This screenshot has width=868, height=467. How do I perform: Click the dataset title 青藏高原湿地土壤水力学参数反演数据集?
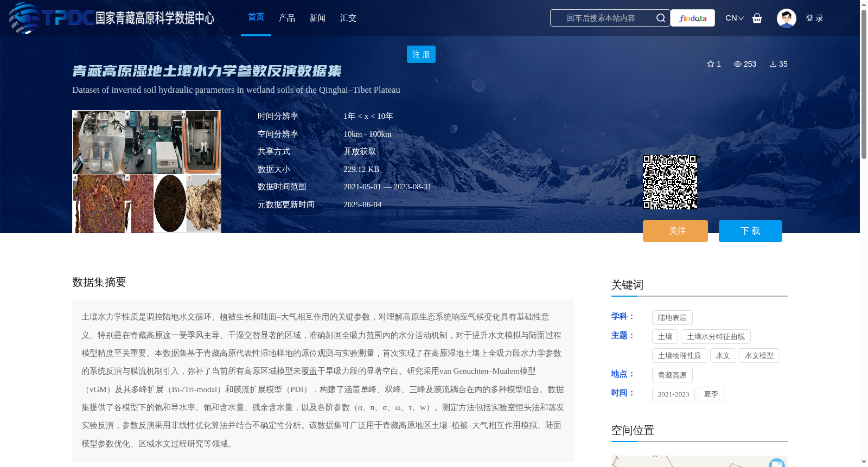coord(207,71)
